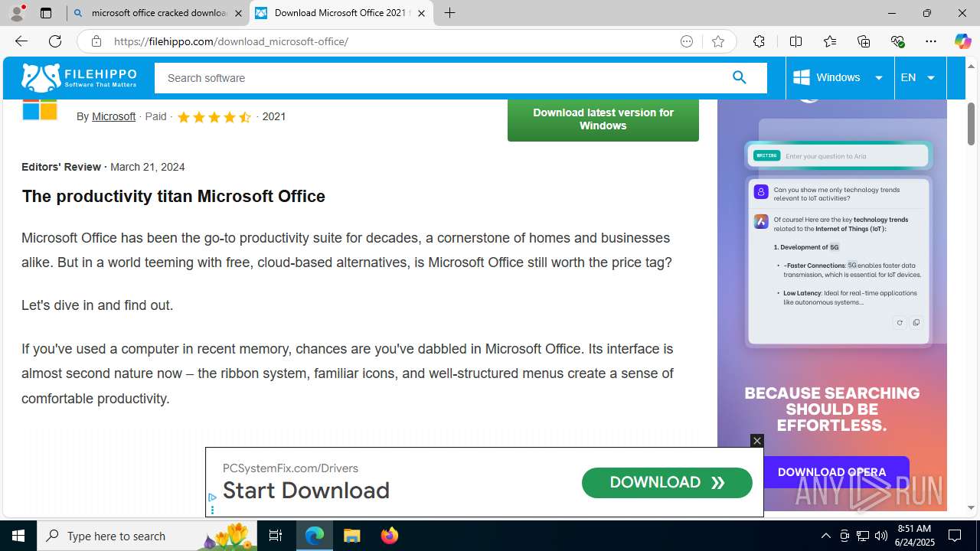Click the search magnifier icon on FileHippo
The image size is (980, 551).
click(x=740, y=77)
